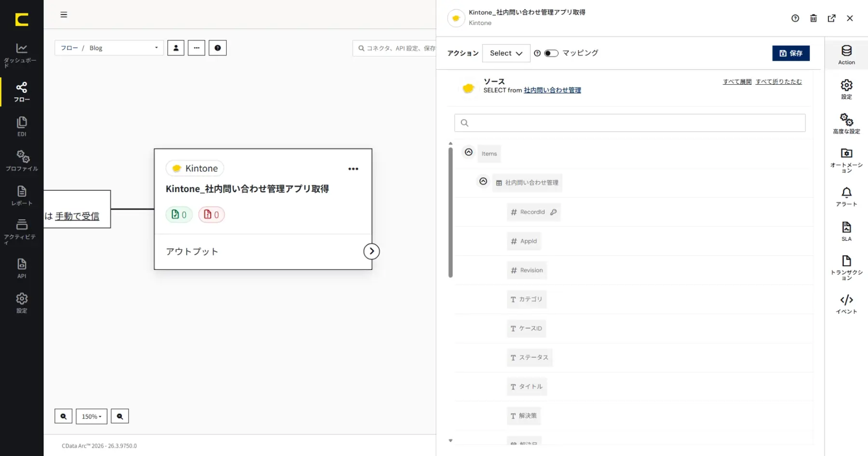
Task: Open 設定 in the left navigation sidebar
Action: coord(21,303)
